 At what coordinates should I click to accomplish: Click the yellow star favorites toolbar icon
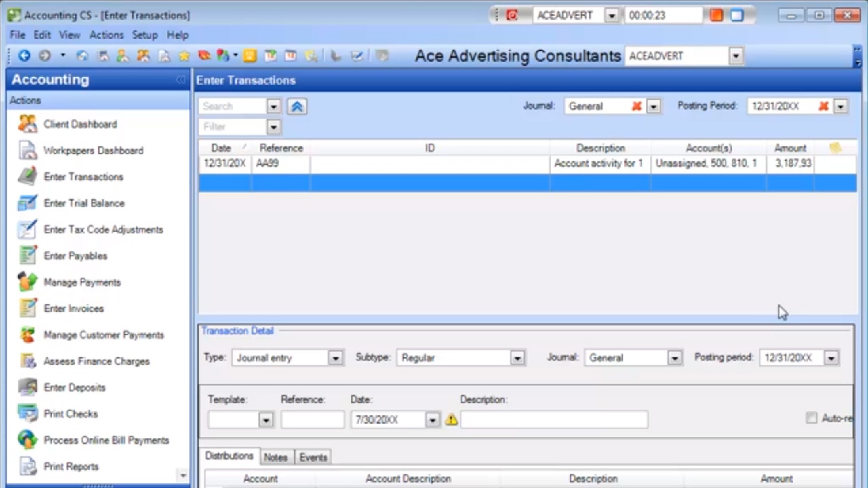click(184, 55)
